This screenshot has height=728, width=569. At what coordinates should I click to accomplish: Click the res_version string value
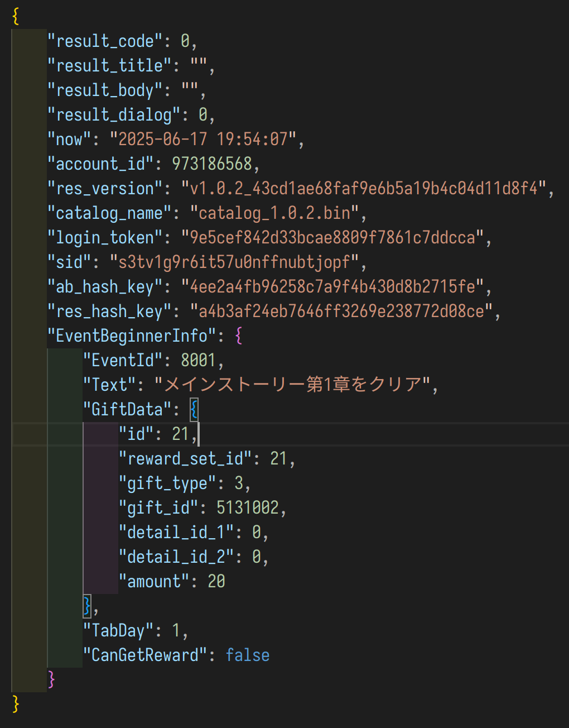tap(364, 188)
